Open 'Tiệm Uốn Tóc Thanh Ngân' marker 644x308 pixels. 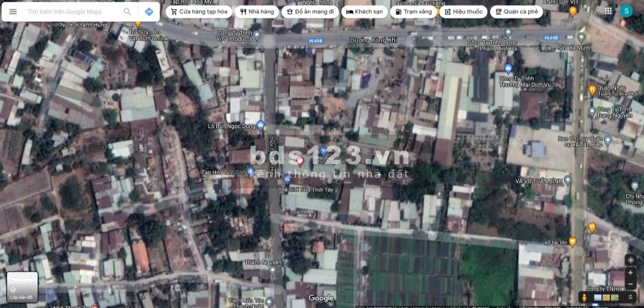(269, 302)
